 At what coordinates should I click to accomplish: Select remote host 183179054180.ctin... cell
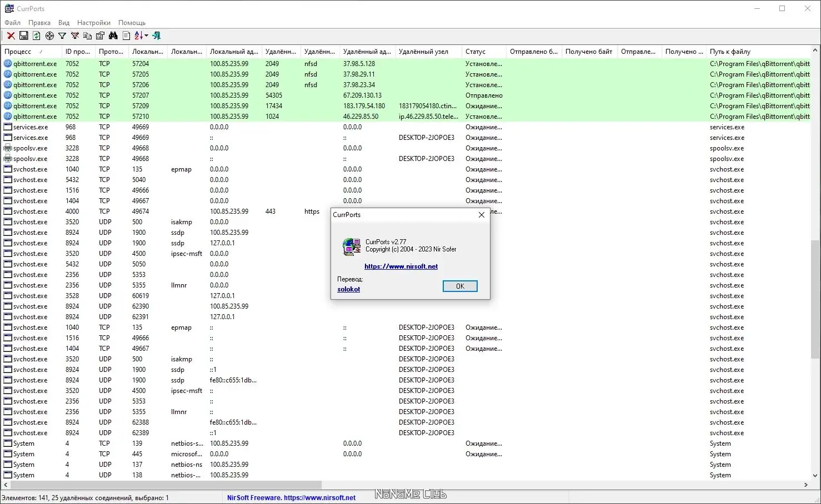click(x=428, y=106)
